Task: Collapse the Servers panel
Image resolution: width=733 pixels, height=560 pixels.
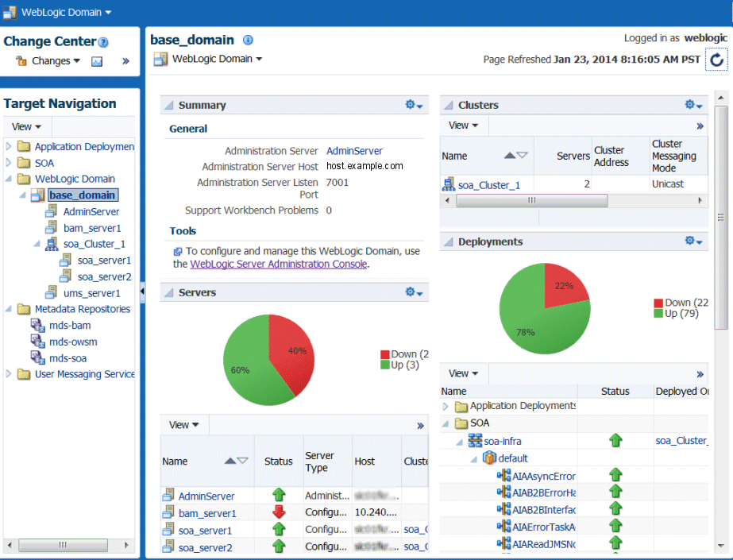Action: [168, 292]
